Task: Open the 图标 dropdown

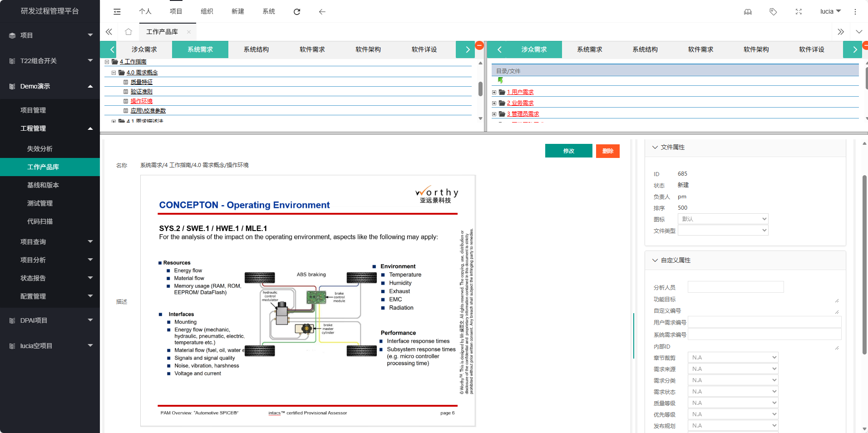Action: tap(722, 219)
